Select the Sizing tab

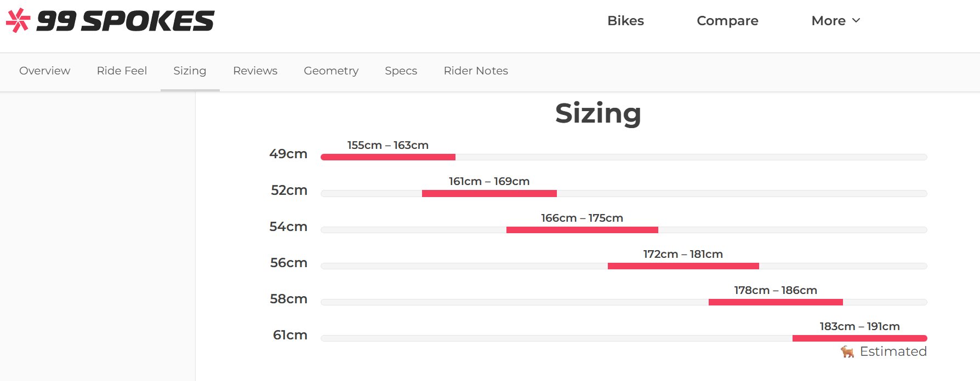coord(190,71)
